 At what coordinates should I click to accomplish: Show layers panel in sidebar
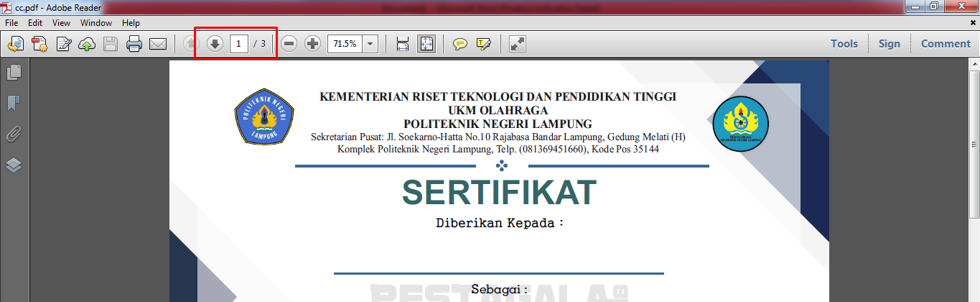point(14,165)
